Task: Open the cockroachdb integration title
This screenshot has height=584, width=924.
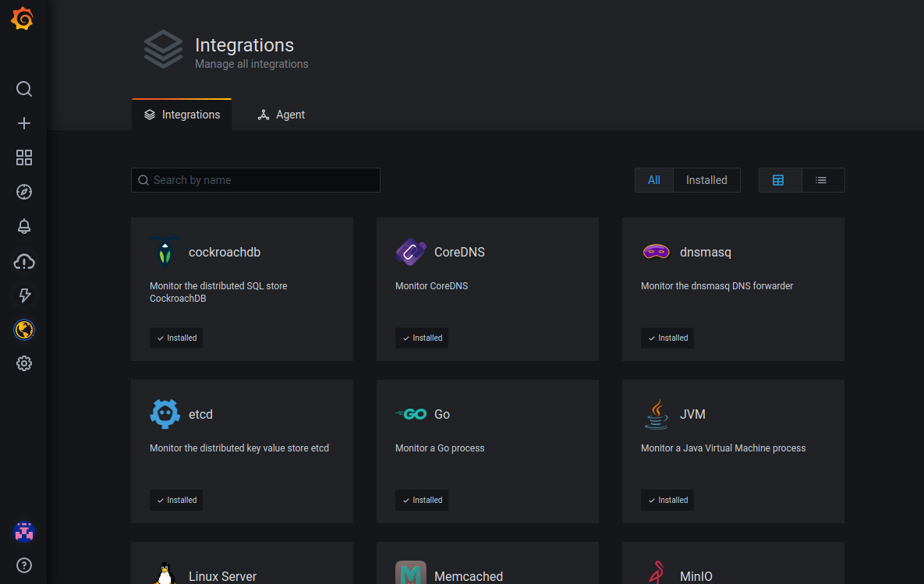Action: point(225,252)
